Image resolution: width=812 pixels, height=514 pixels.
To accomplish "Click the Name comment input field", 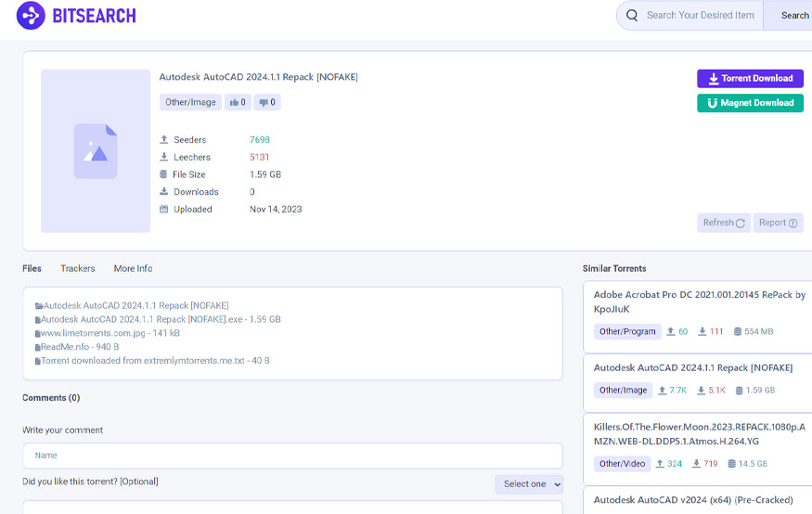I will coord(292,456).
